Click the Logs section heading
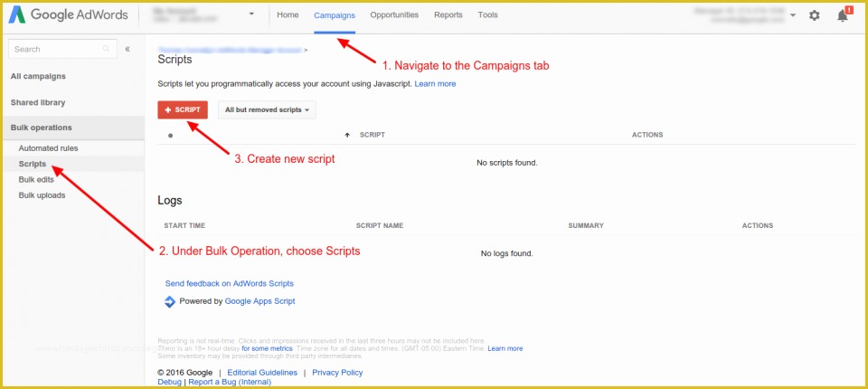Screen dimensions: 868x389 [x=170, y=201]
